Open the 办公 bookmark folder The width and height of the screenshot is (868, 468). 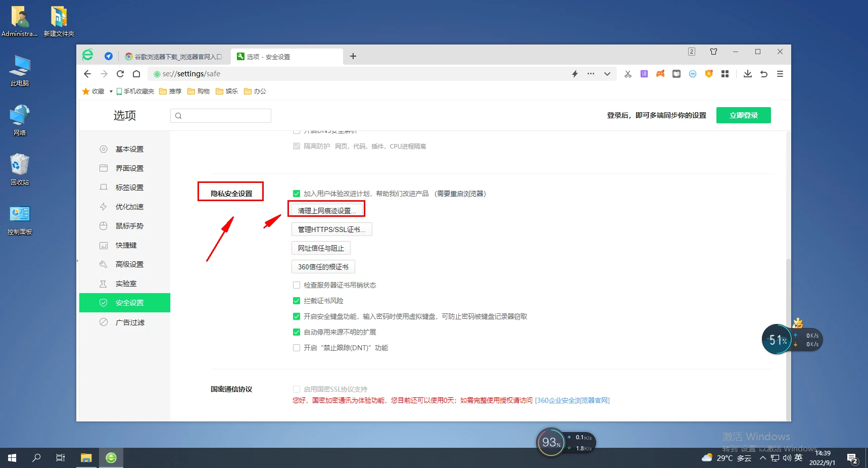[x=255, y=91]
